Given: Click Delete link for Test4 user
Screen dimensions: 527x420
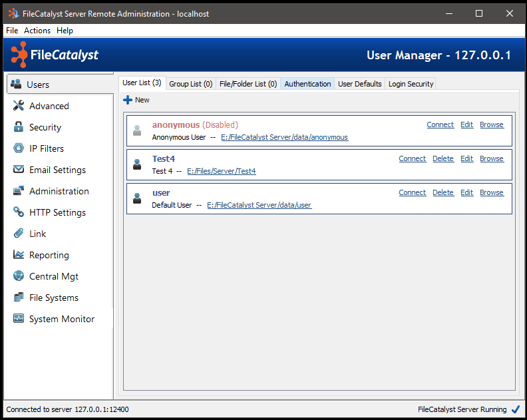Looking at the screenshot, I should 442,158.
